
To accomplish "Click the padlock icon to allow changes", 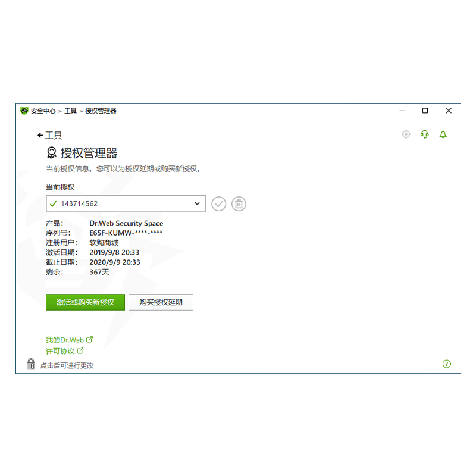I will 31,364.
